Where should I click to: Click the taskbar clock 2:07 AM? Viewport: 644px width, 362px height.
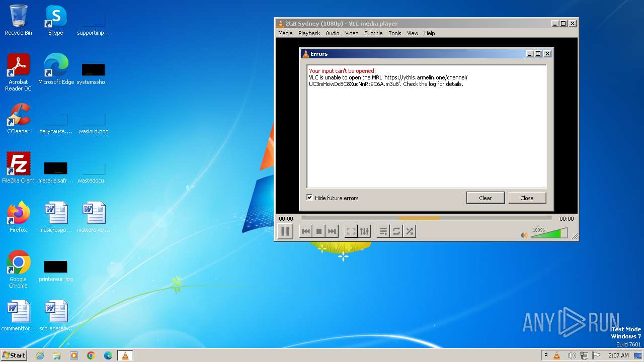click(x=618, y=355)
